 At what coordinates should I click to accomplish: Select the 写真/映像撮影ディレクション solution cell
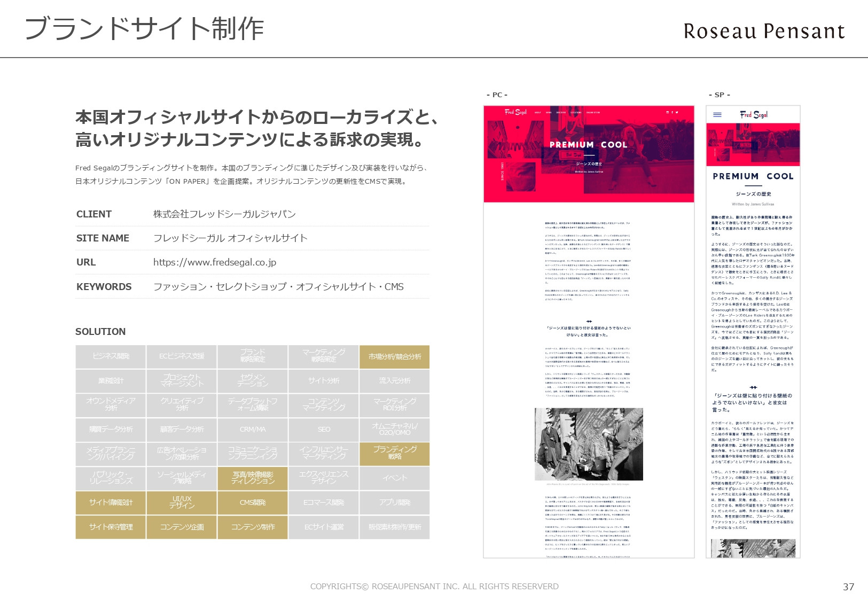(x=252, y=479)
